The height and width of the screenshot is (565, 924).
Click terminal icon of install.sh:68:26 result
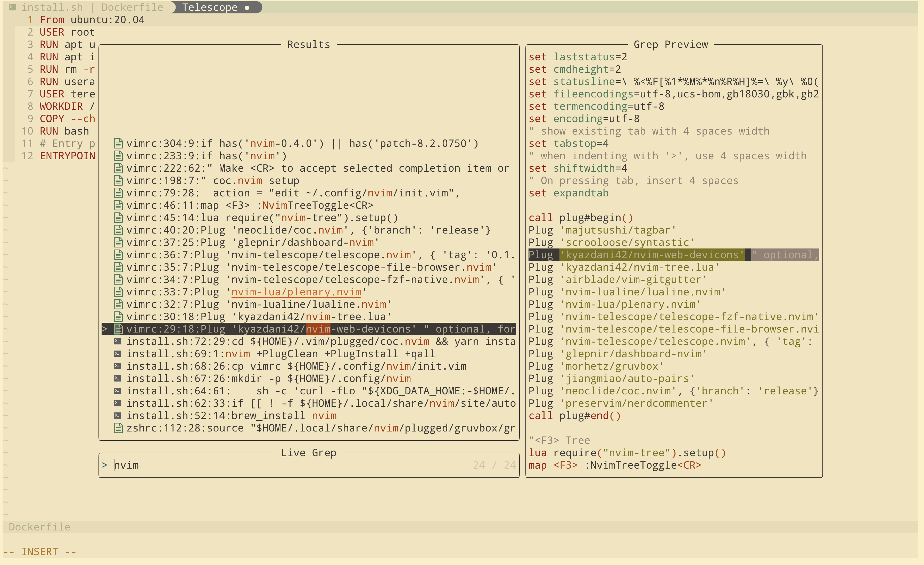[118, 366]
